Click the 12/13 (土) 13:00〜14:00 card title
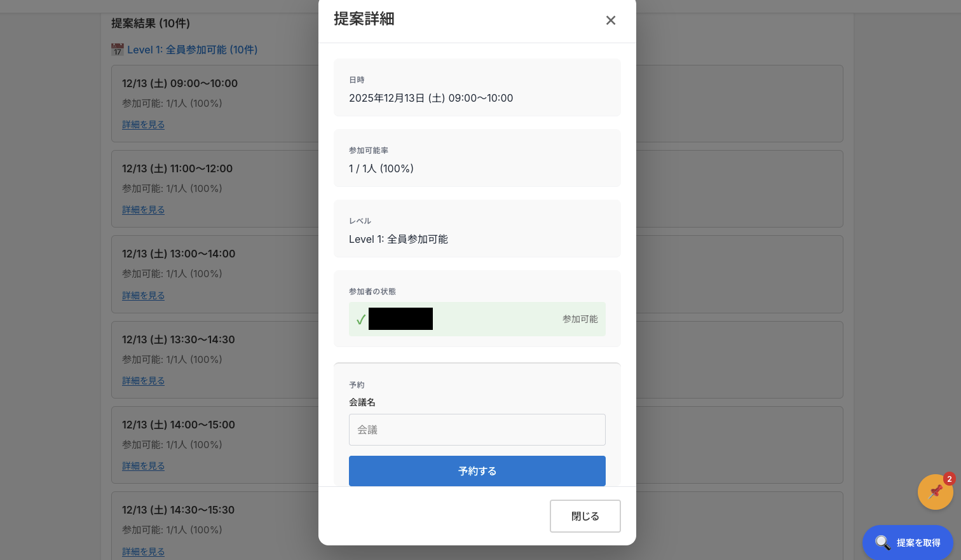Image resolution: width=961 pixels, height=560 pixels. [179, 254]
